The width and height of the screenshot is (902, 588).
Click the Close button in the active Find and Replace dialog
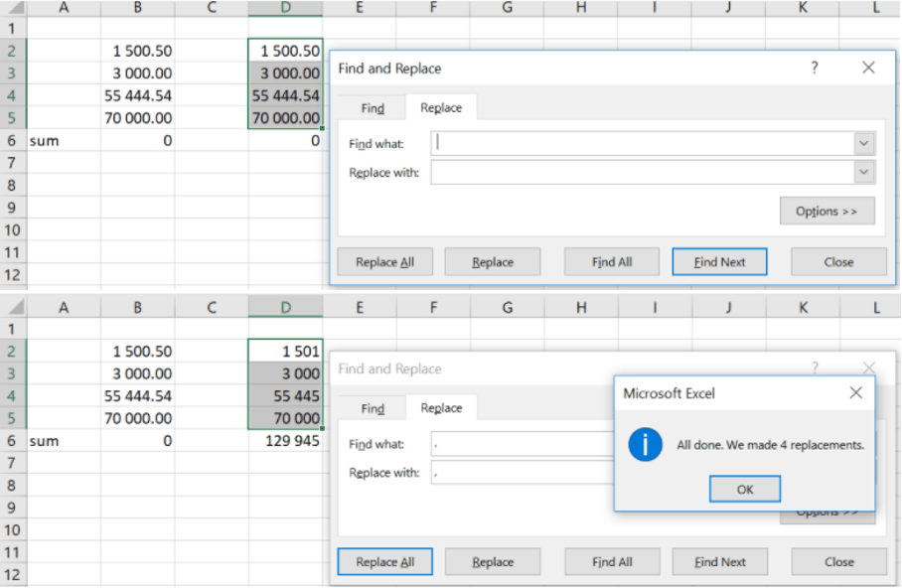pyautogui.click(x=838, y=262)
